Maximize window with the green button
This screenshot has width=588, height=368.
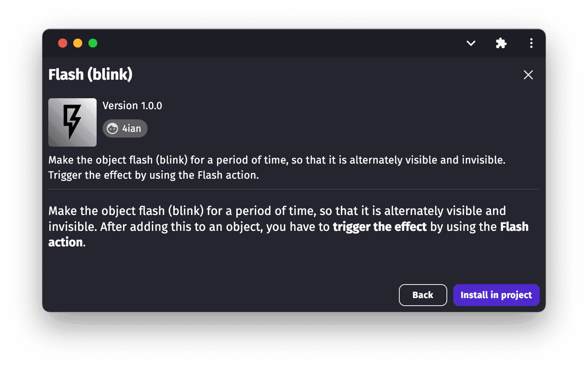pos(93,43)
